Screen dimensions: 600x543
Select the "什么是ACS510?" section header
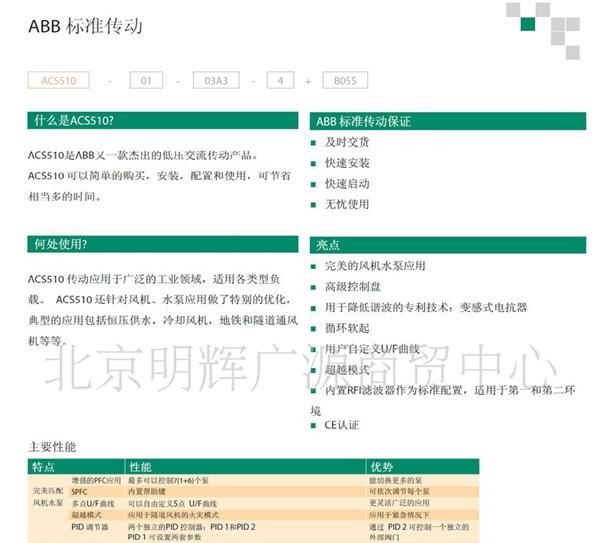[x=163, y=121]
